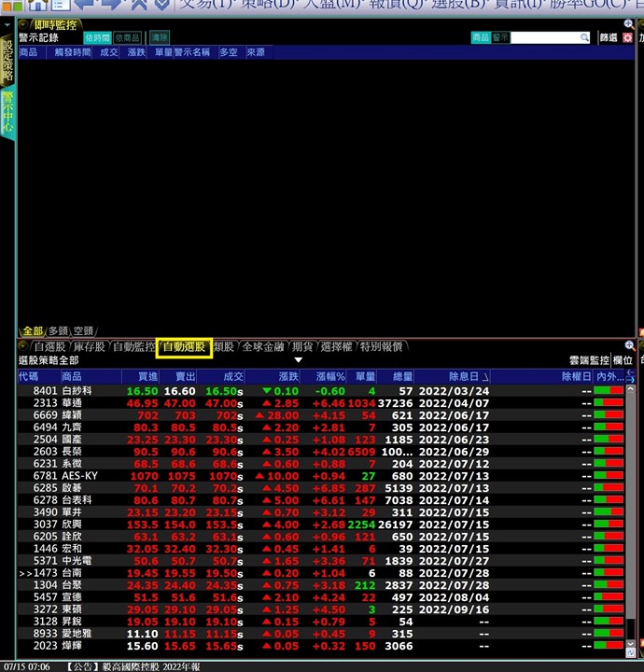Select row 3037 欣興
Image resolution: width=644 pixels, height=672 pixels.
[321, 525]
